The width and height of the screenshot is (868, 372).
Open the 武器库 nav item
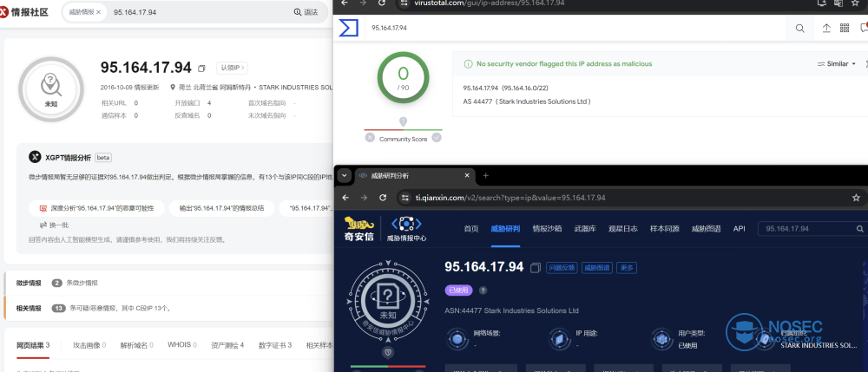pyautogui.click(x=585, y=229)
